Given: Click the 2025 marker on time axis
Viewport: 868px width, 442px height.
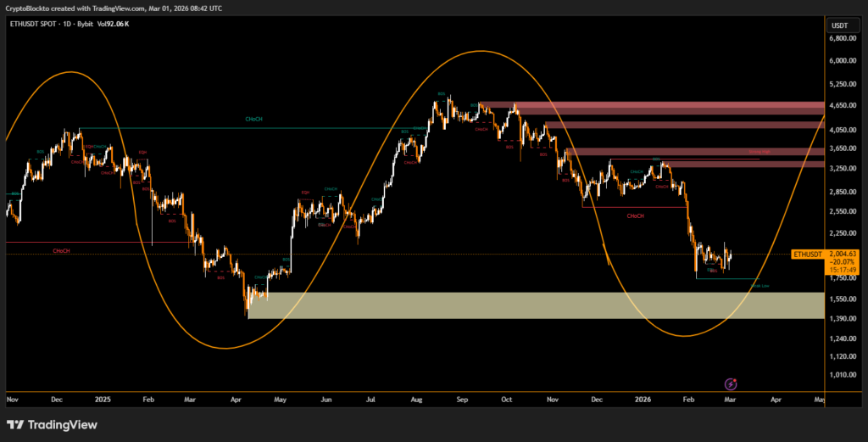Looking at the screenshot, I should tap(103, 397).
